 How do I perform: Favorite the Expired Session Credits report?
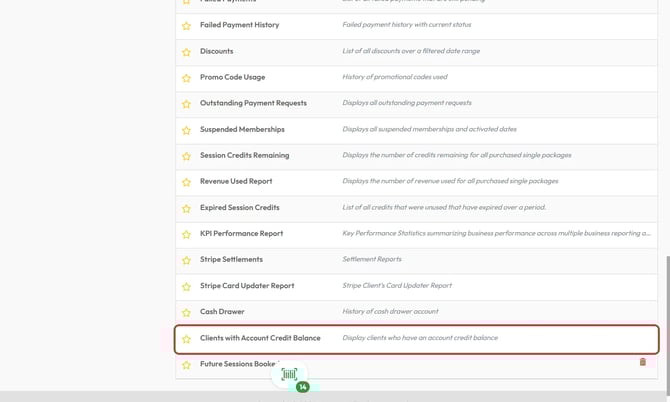pos(186,208)
